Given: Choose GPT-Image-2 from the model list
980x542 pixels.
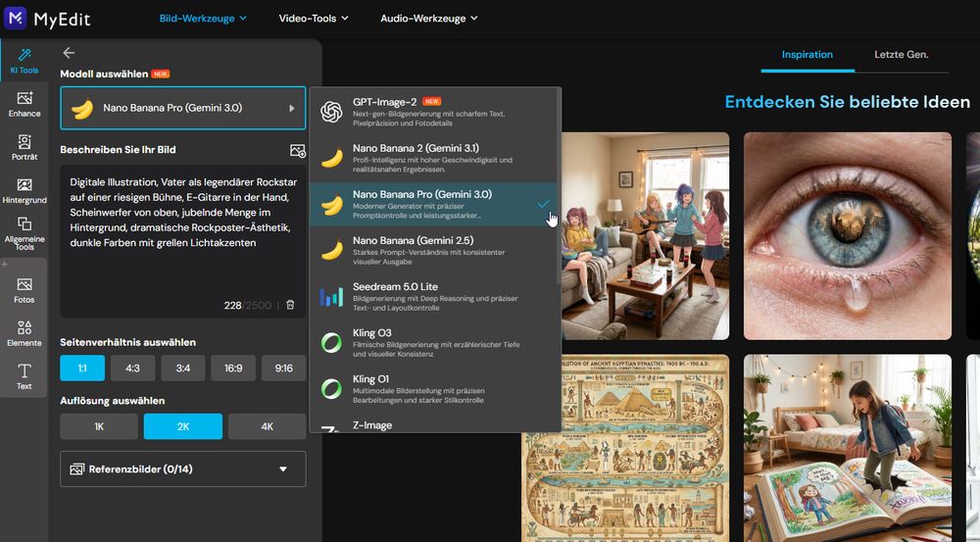Looking at the screenshot, I should 434,112.
